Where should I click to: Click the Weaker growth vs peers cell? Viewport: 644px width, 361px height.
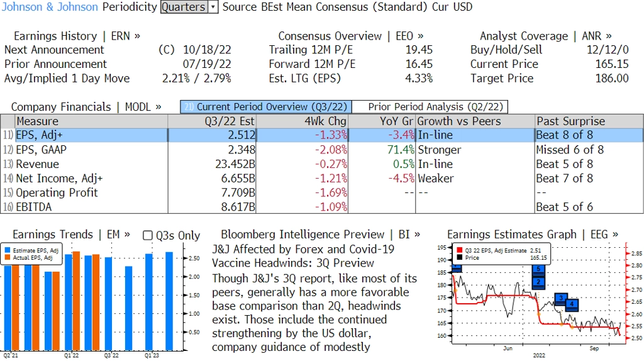click(x=436, y=178)
